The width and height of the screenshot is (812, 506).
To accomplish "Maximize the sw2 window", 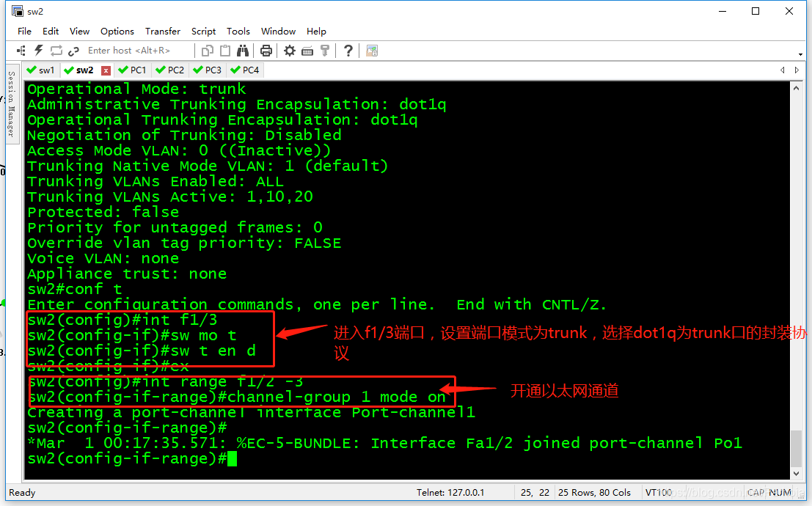I will tap(756, 12).
